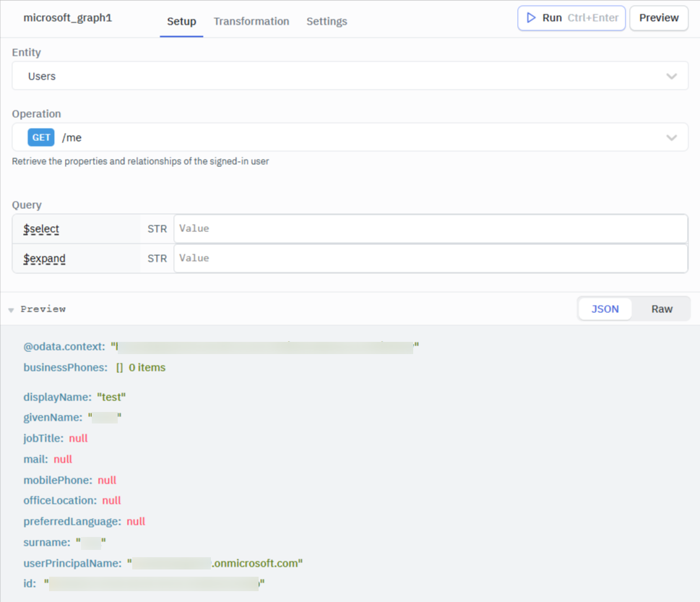Click the $select parameter label
Image resolution: width=700 pixels, height=602 pixels.
tap(41, 229)
